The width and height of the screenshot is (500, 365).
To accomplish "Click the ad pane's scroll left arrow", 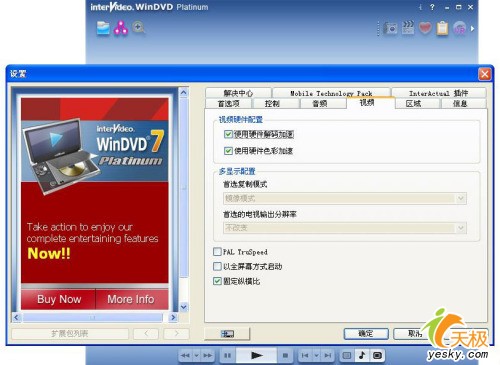I will click(x=17, y=317).
